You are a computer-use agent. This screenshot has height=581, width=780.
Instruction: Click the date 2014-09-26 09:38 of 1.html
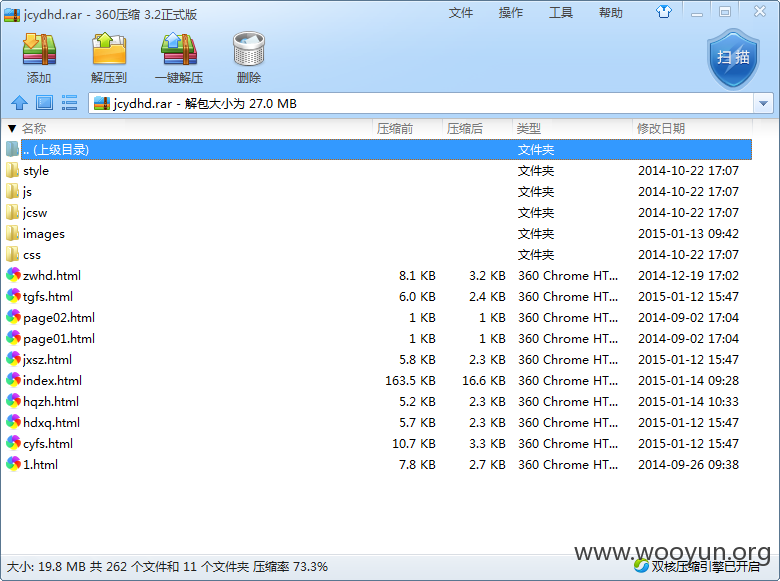point(688,465)
